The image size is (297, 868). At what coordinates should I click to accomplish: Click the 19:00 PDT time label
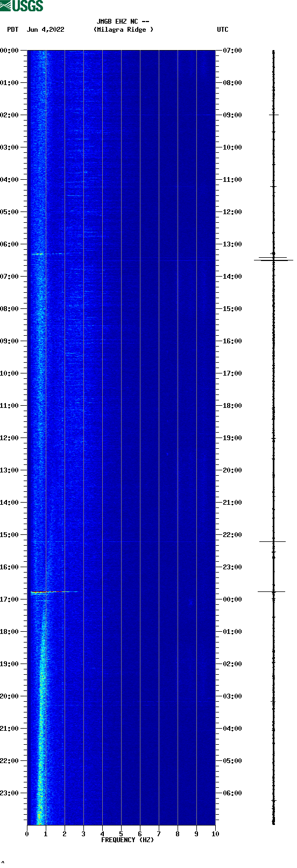pos(10,664)
